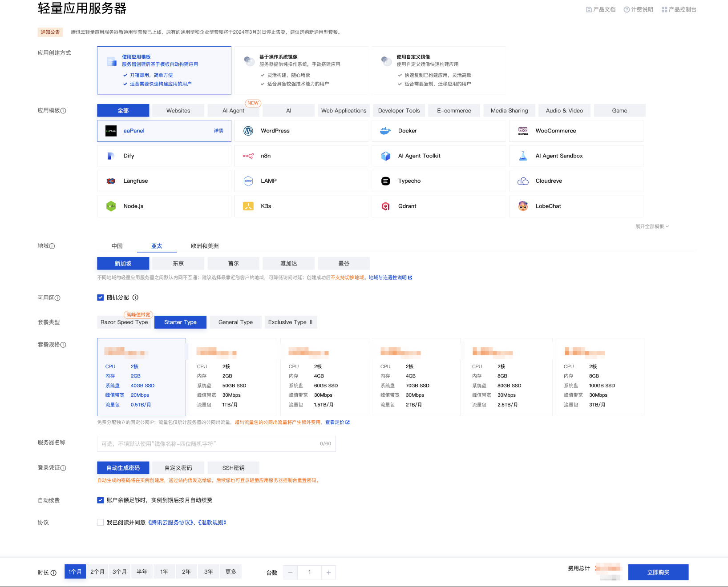Select the n8n workflow icon
The image size is (728, 587).
(248, 156)
